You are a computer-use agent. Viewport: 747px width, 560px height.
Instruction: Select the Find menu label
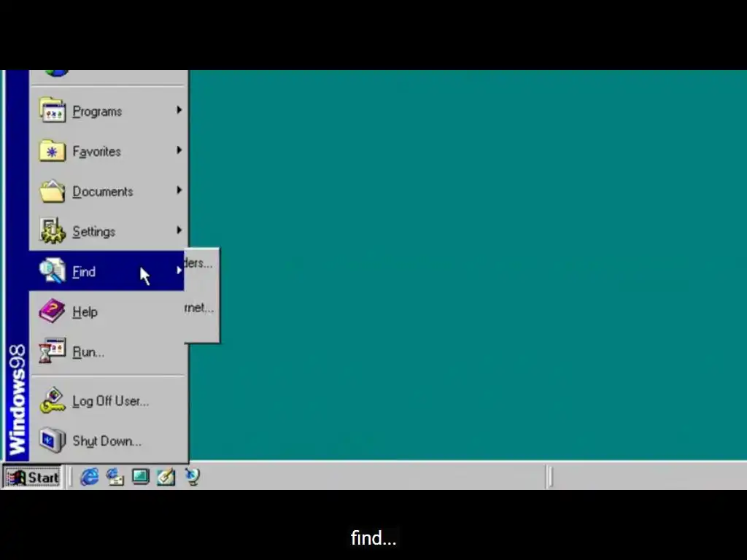point(84,272)
